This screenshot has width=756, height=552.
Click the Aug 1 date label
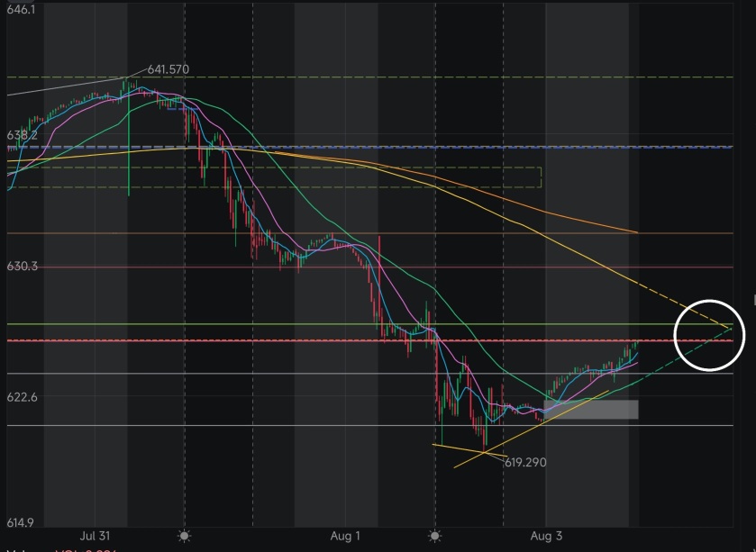(345, 536)
